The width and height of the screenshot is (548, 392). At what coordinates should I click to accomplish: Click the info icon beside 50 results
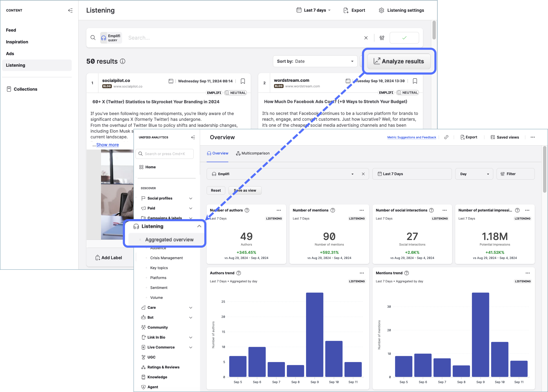[x=123, y=61]
